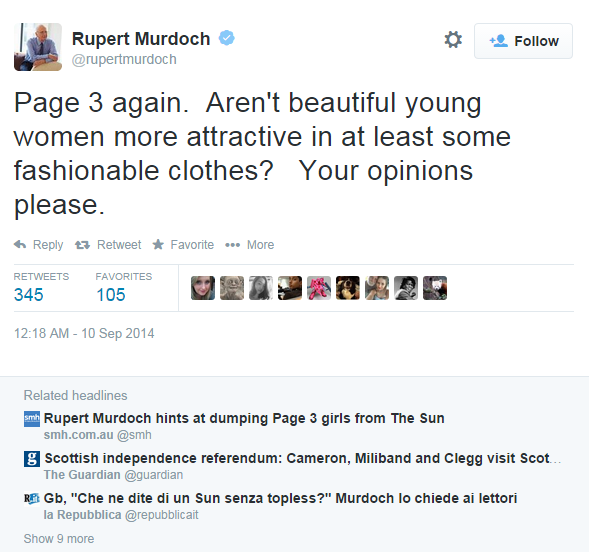The image size is (589, 552).
Task: Click the verified badge icon
Action: 227,38
